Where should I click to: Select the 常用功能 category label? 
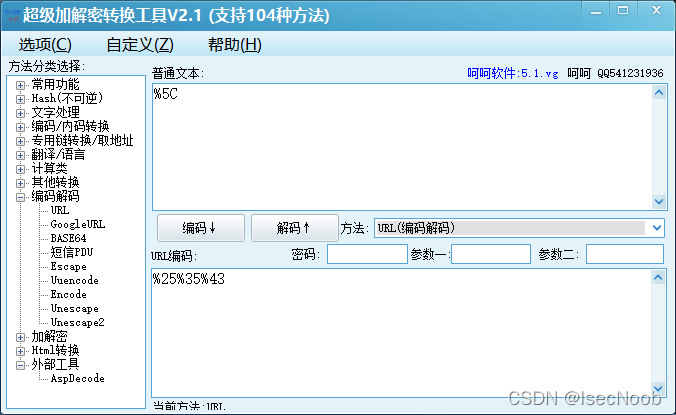(x=55, y=84)
